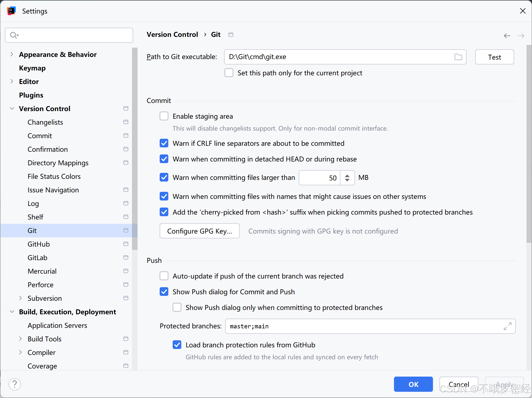
Task: Click project-settings icon beside Changelists
Action: click(x=126, y=122)
